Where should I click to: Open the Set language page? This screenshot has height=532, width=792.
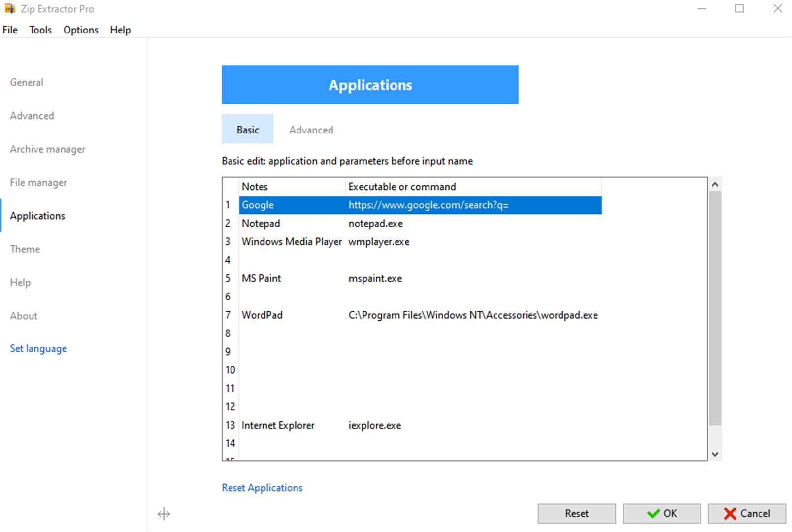click(38, 348)
